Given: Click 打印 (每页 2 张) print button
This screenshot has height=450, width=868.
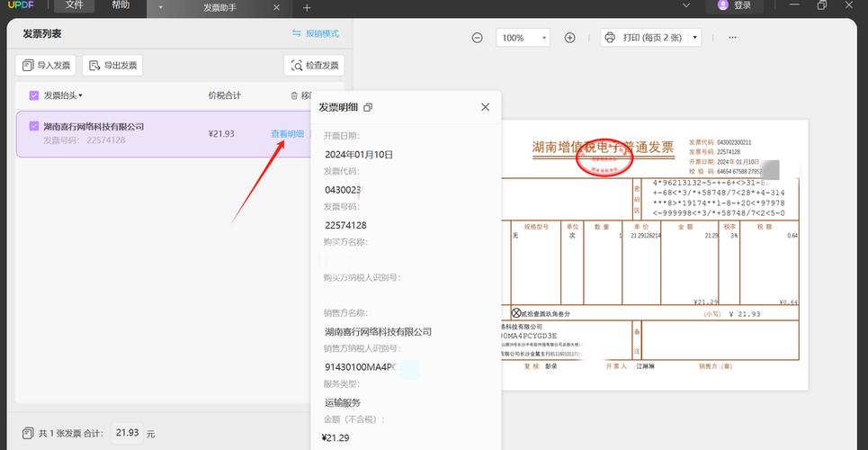Looking at the screenshot, I should [644, 38].
